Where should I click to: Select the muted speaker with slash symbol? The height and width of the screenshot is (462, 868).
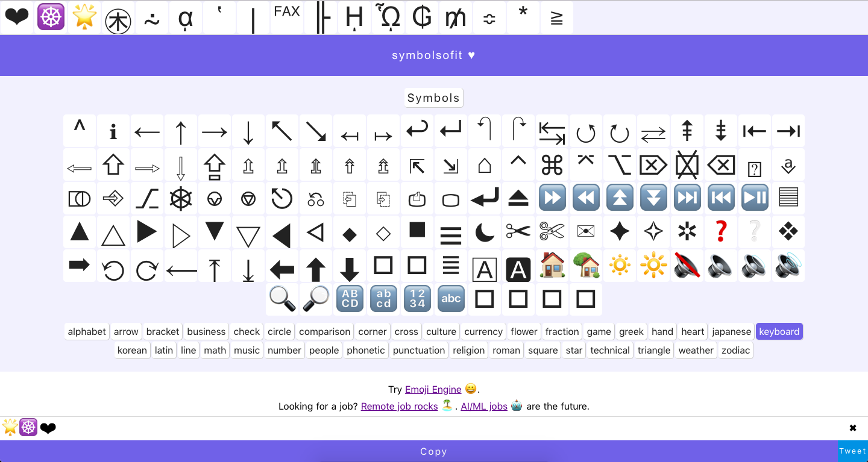(x=687, y=265)
